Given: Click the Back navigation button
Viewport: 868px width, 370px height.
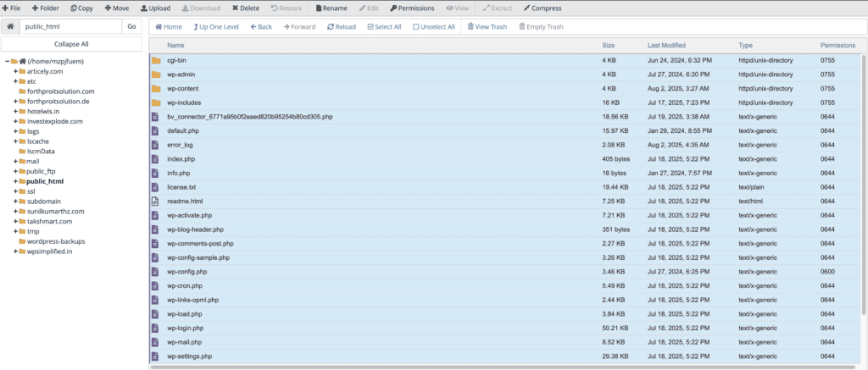Looking at the screenshot, I should (x=261, y=26).
